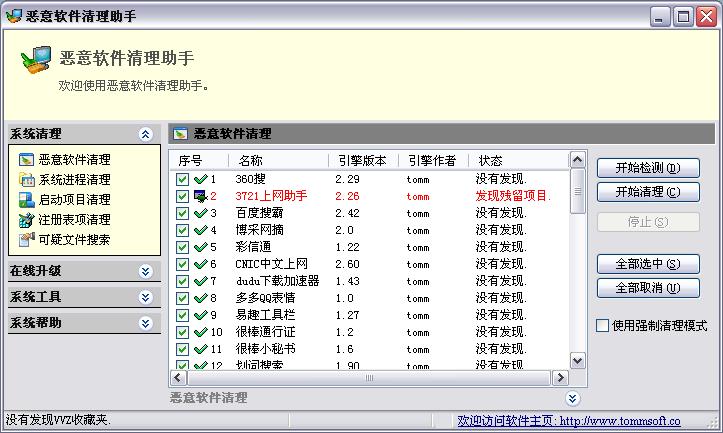Click the green check icon for CNIC中文上网

[201, 264]
